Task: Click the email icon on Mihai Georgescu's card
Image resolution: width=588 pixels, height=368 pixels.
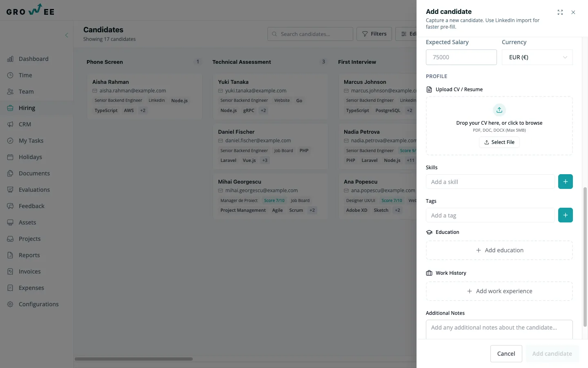Action: [x=220, y=191]
